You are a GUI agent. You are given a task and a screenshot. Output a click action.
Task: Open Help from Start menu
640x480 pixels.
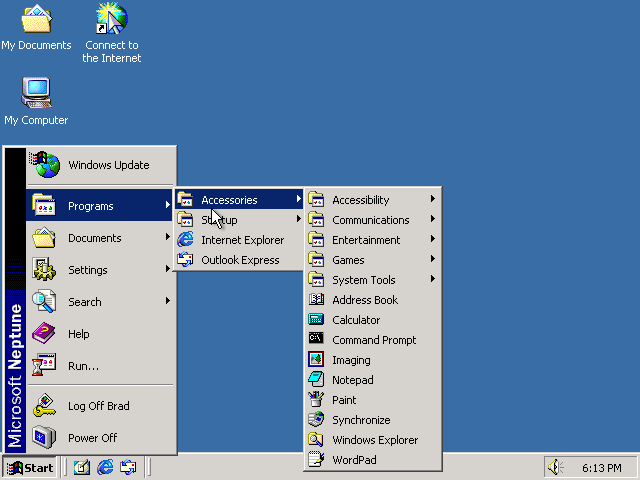(101, 334)
